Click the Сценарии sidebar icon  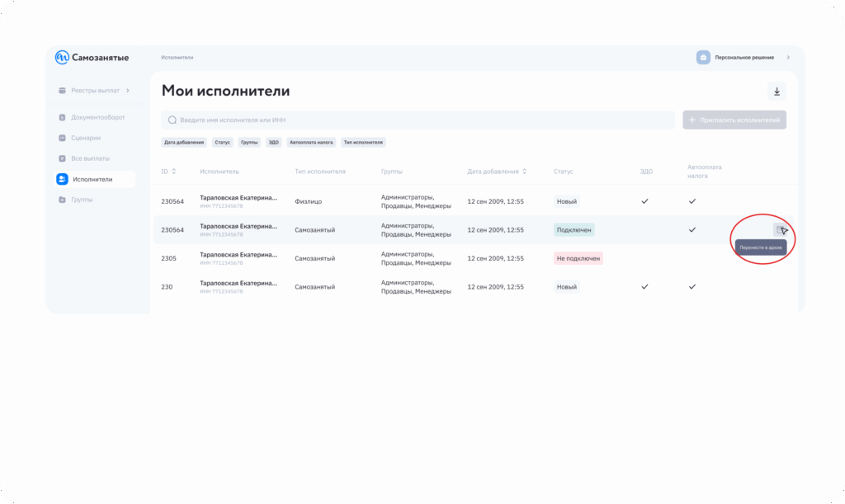[62, 138]
